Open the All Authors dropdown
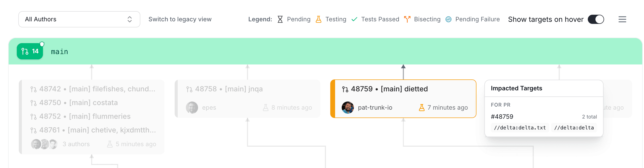The height and width of the screenshot is (168, 644). pyautogui.click(x=79, y=19)
